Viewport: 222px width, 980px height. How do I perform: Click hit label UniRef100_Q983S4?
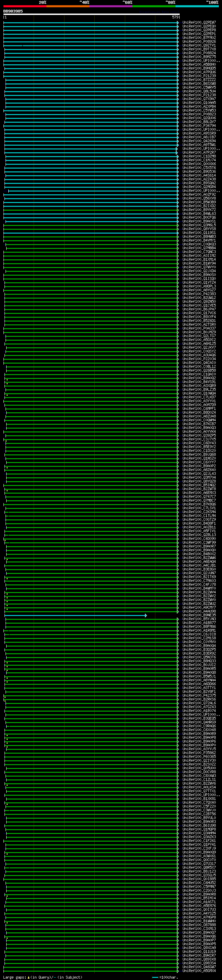199,963
